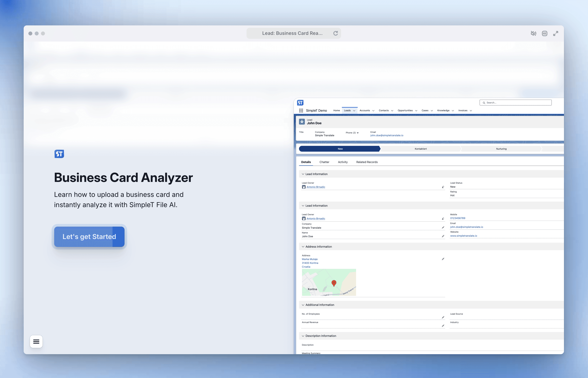This screenshot has height=378, width=588.
Task: Open the hamburger menu button
Action: (36, 341)
